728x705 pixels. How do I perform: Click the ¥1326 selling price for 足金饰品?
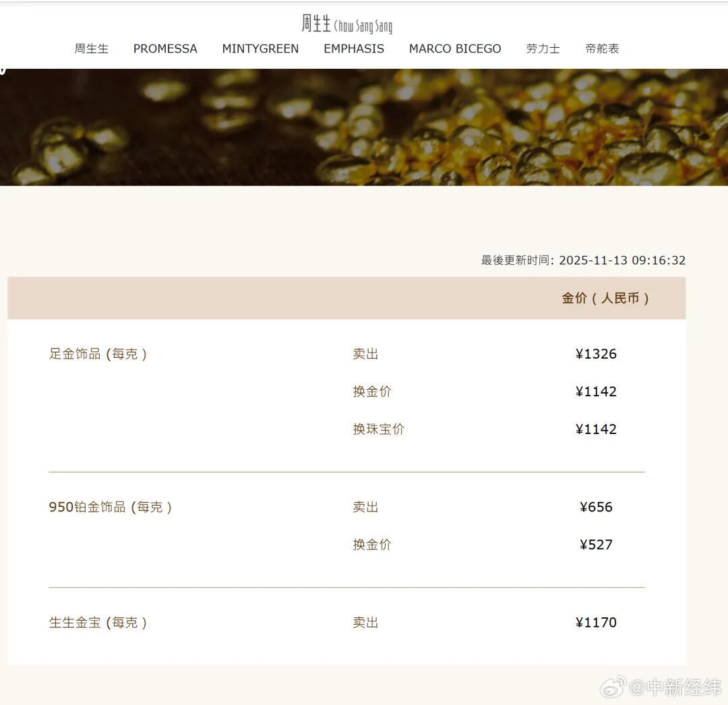click(x=596, y=354)
